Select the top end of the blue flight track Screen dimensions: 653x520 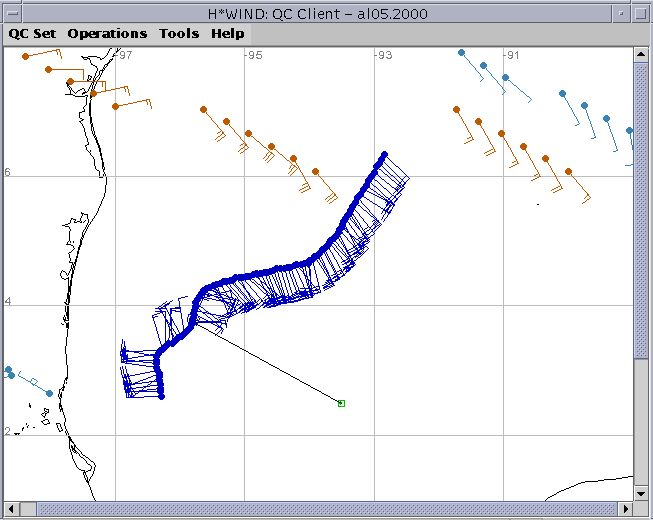pyautogui.click(x=384, y=155)
